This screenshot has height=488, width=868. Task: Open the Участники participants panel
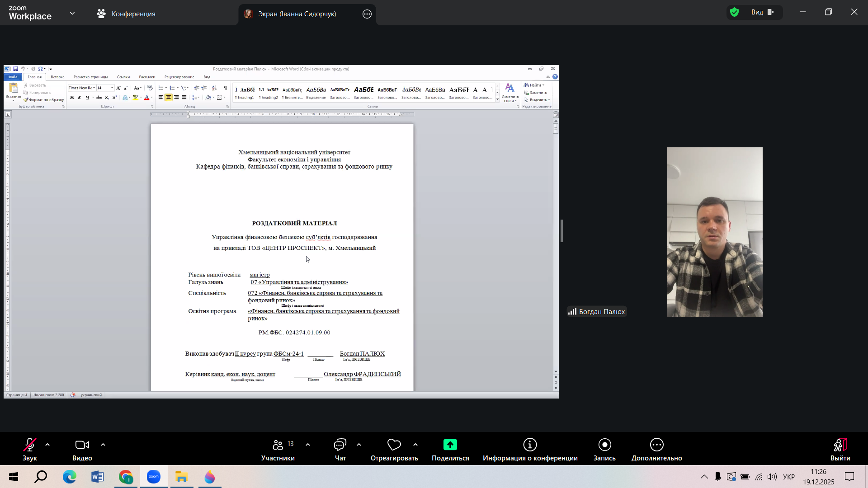[x=278, y=449]
